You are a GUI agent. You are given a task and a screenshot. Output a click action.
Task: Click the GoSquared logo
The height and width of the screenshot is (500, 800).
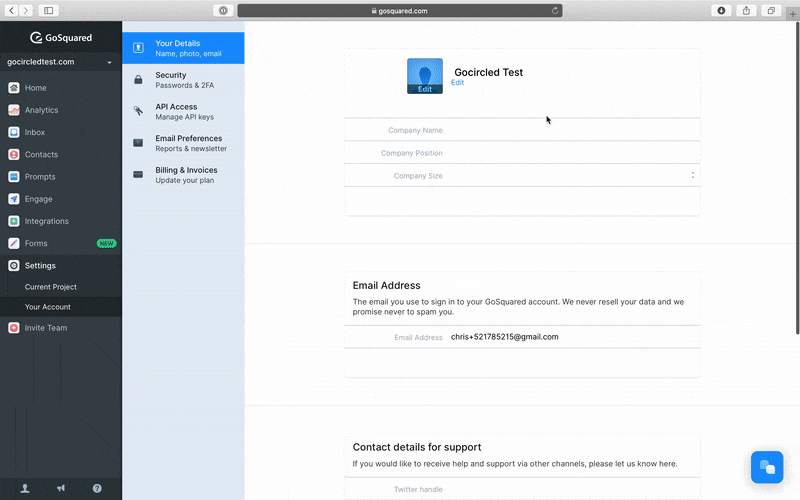61,37
